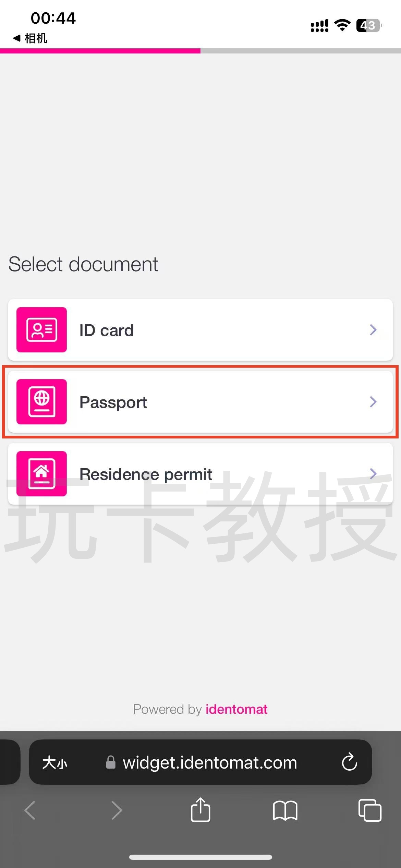
Task: Tap the widget.identomat.com address field
Action: 210,762
